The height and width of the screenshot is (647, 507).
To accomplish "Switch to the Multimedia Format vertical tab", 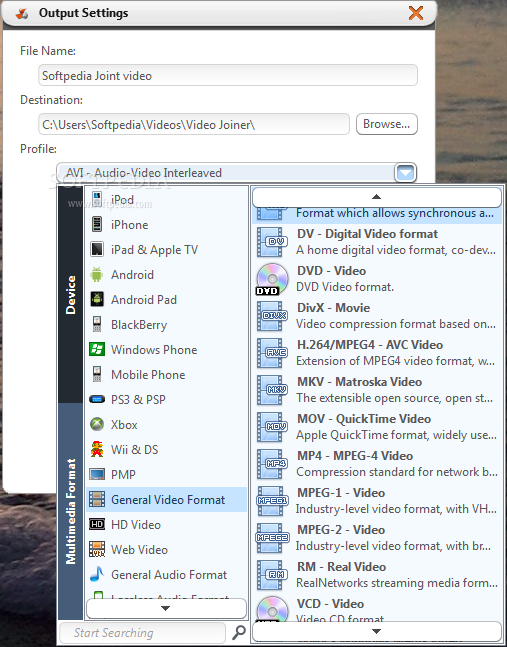I will click(x=71, y=511).
